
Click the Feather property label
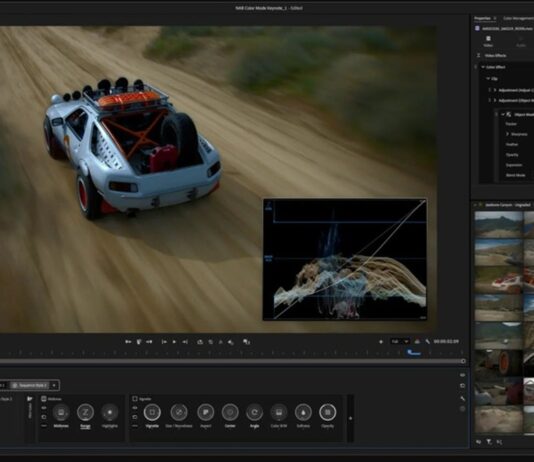(x=512, y=144)
